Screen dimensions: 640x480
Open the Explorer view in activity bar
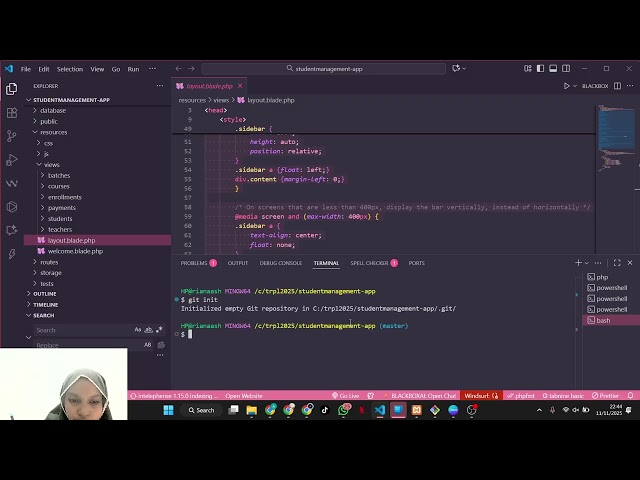pos(12,89)
